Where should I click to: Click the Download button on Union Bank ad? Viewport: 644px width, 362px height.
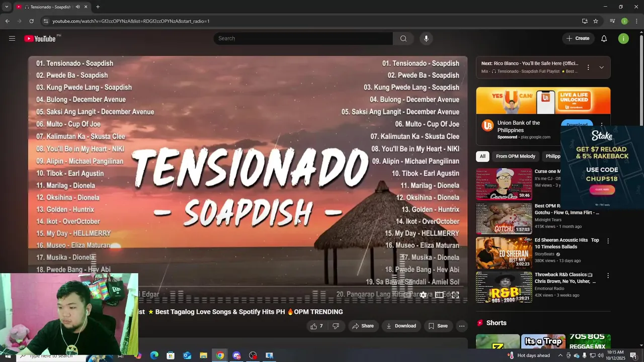[x=577, y=124]
